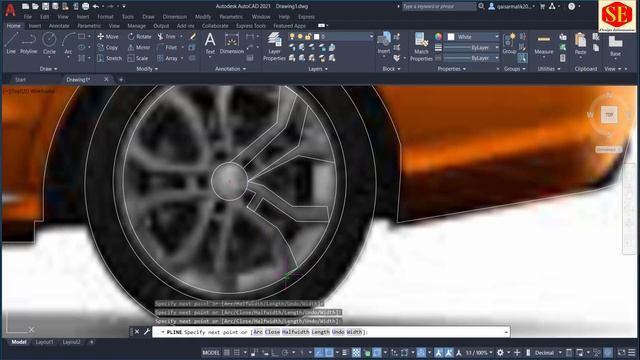This screenshot has height=360, width=640.
Task: Open the Dimension menu
Action: coord(175,17)
